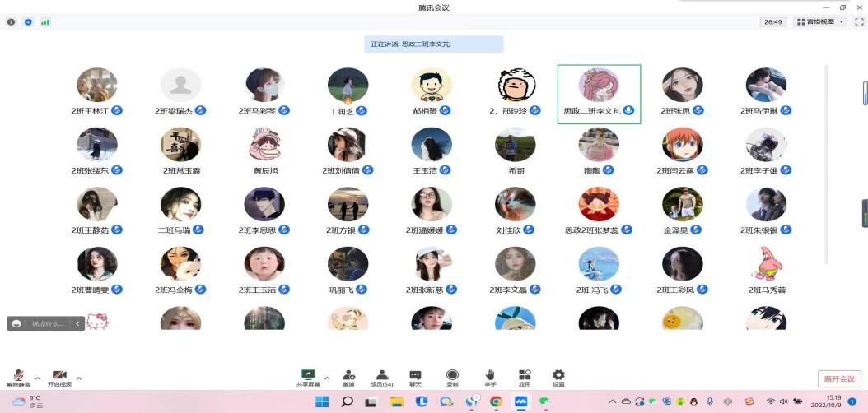Expand the share screen options arrow
This screenshot has height=413, width=868.
[327, 378]
